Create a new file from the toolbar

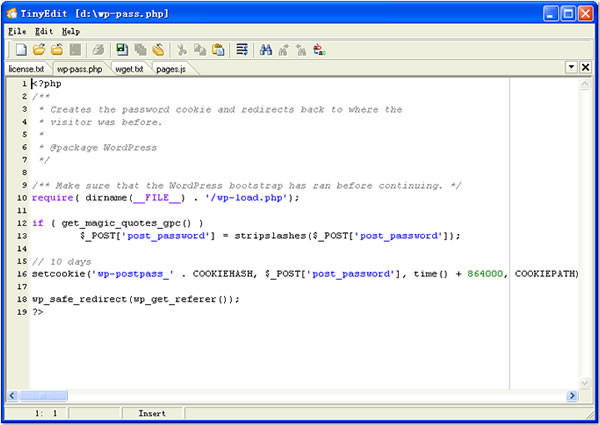tap(21, 49)
